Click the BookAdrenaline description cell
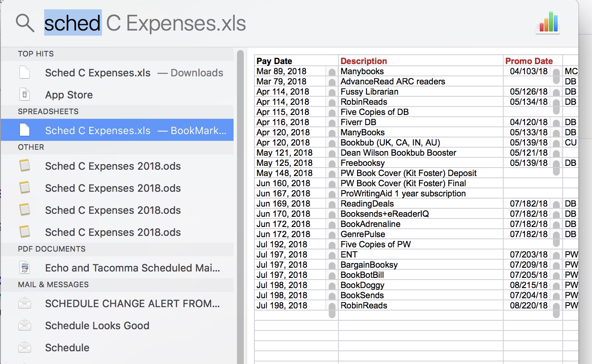592x364 pixels. click(421, 224)
